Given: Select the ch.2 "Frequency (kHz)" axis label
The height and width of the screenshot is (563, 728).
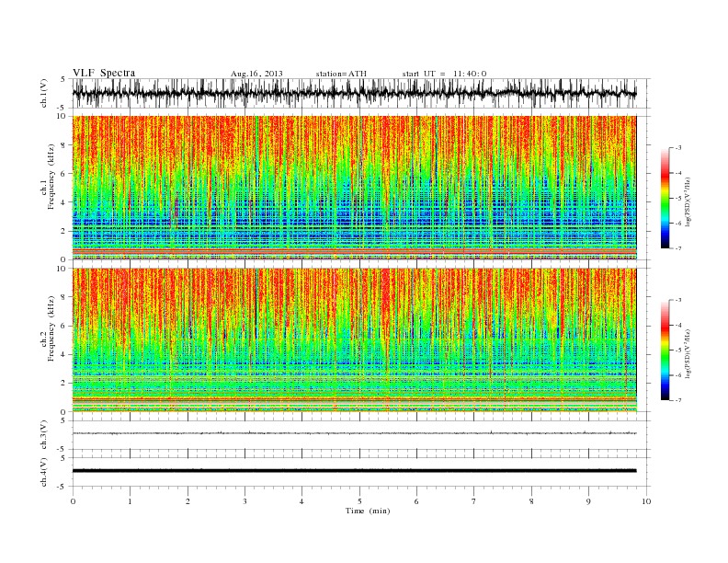Looking at the screenshot, I should [51, 328].
